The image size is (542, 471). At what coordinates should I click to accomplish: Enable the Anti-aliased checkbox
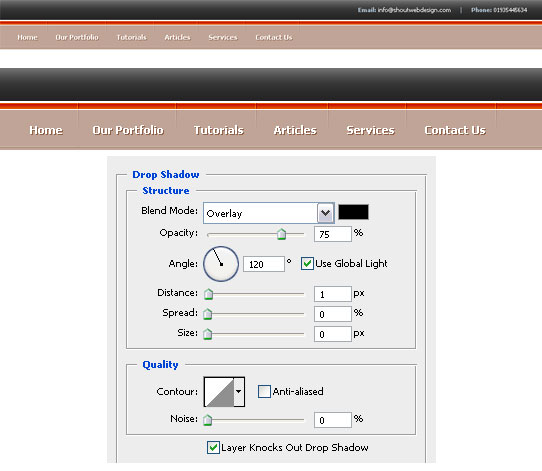pyautogui.click(x=264, y=392)
